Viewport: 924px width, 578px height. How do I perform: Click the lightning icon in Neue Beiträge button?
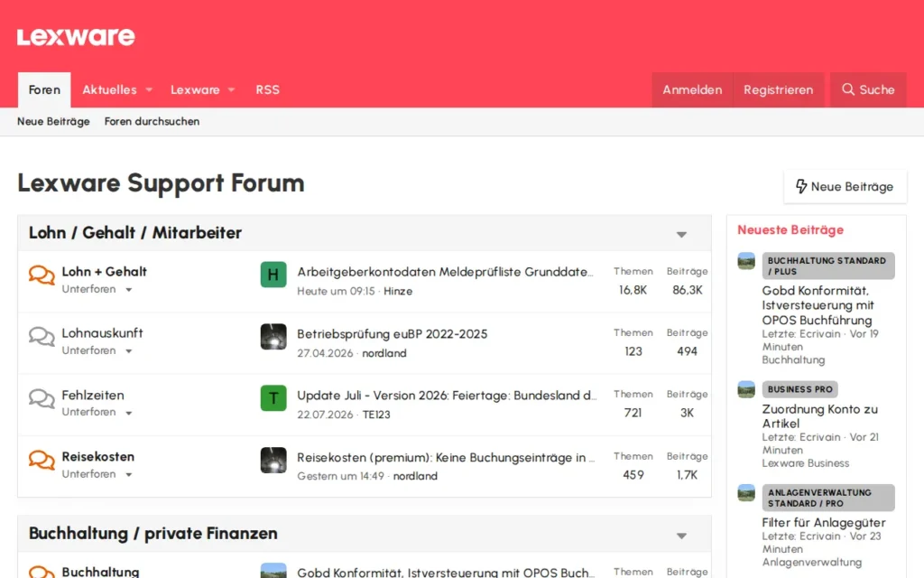[801, 186]
